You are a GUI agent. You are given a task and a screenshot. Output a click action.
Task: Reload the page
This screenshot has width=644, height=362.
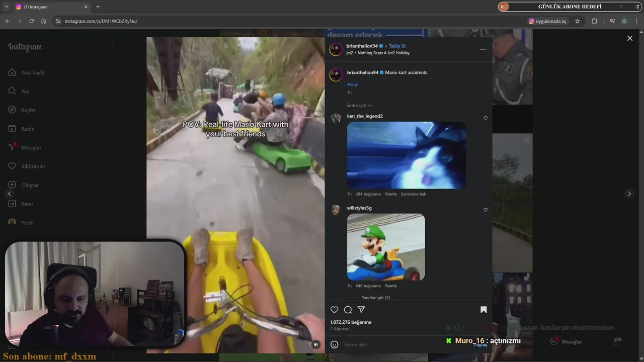point(31,21)
